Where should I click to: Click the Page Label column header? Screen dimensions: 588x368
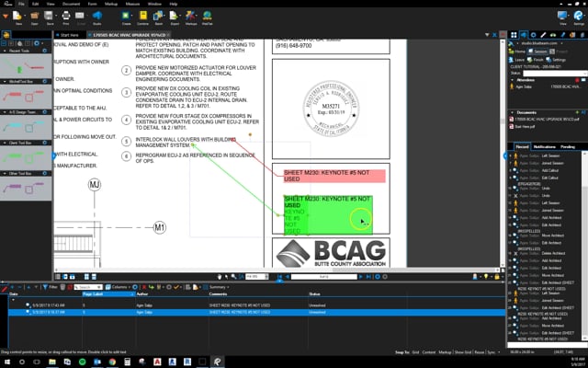pos(108,294)
